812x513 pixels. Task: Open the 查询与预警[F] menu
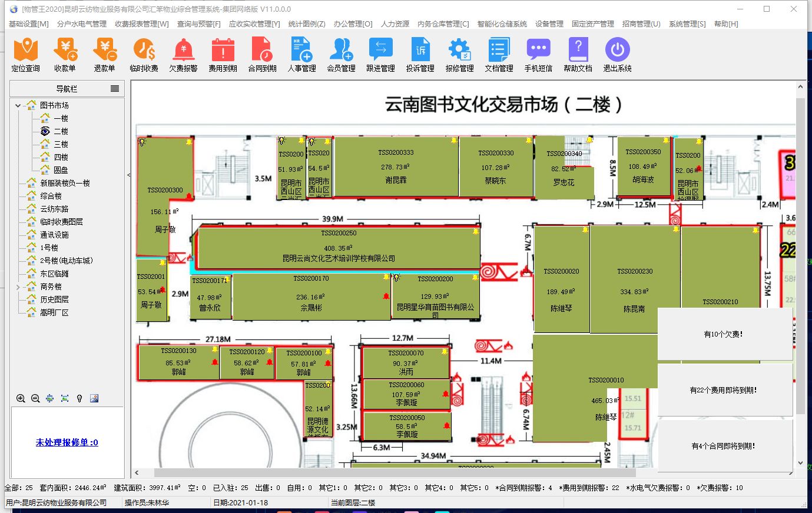pos(199,24)
